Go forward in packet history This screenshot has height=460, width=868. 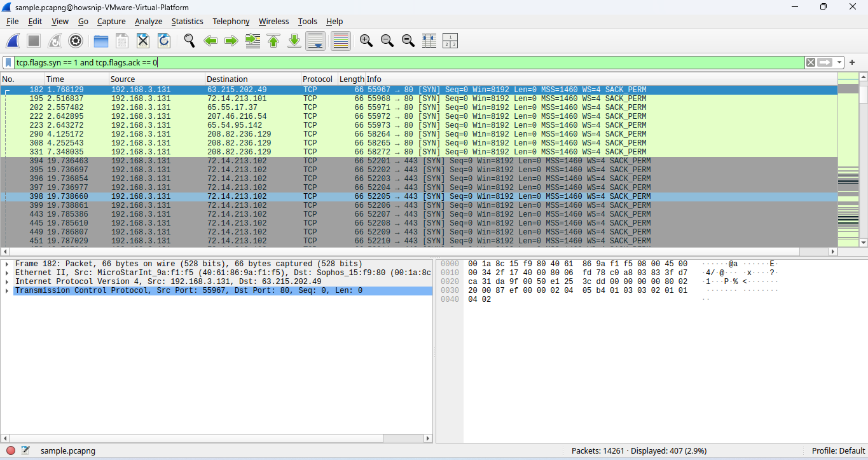pos(231,41)
